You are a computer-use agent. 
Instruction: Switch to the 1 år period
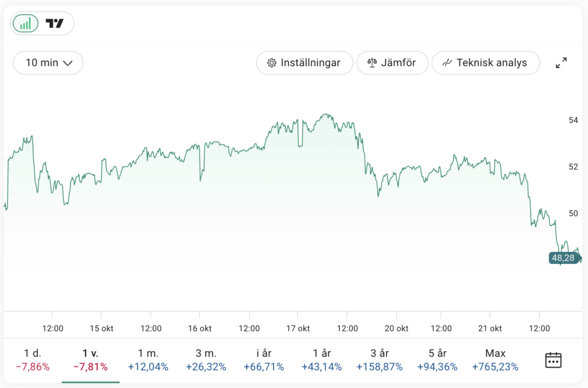(x=321, y=360)
